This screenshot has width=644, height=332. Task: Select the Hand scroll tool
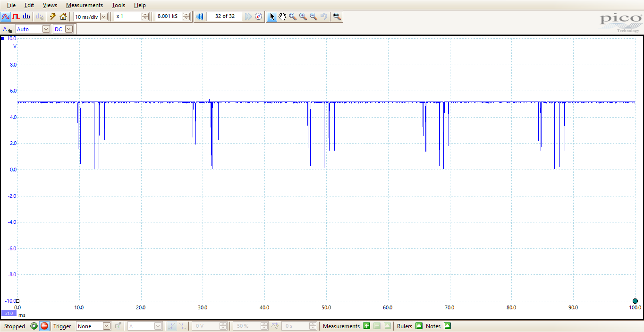pyautogui.click(x=282, y=17)
